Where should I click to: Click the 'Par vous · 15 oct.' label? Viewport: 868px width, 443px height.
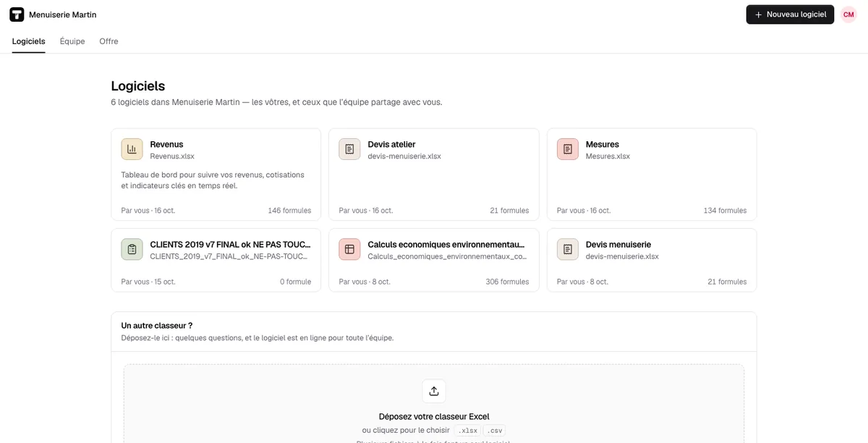148,282
